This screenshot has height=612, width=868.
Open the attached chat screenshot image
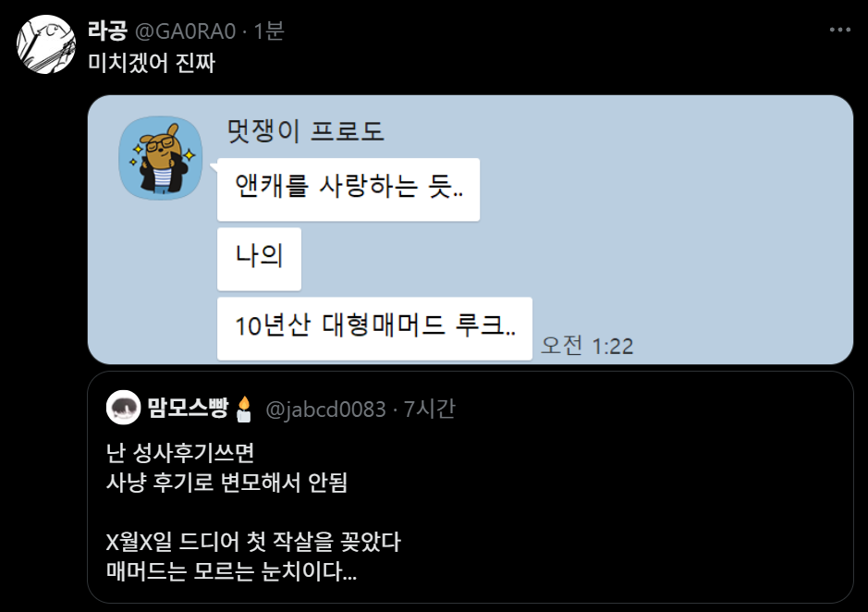(x=470, y=229)
